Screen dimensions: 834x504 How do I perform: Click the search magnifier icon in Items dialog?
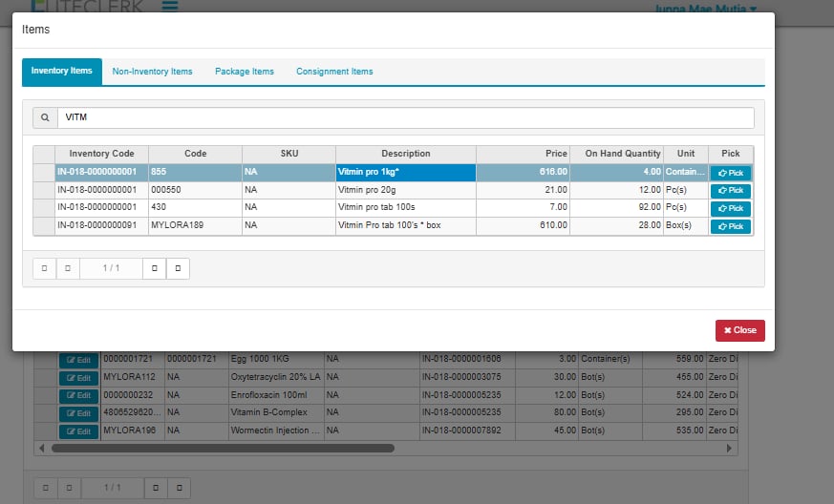tap(45, 117)
